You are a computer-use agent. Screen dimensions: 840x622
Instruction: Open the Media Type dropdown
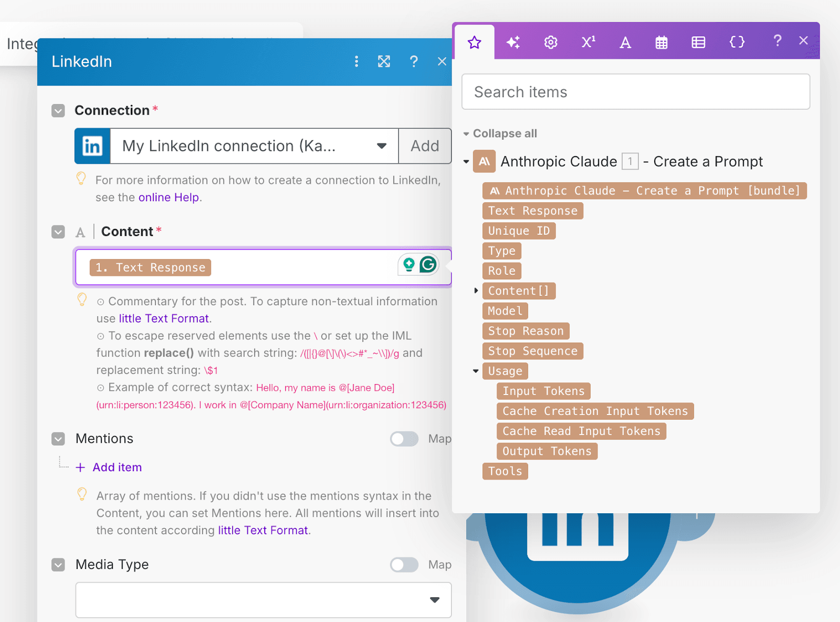click(264, 600)
